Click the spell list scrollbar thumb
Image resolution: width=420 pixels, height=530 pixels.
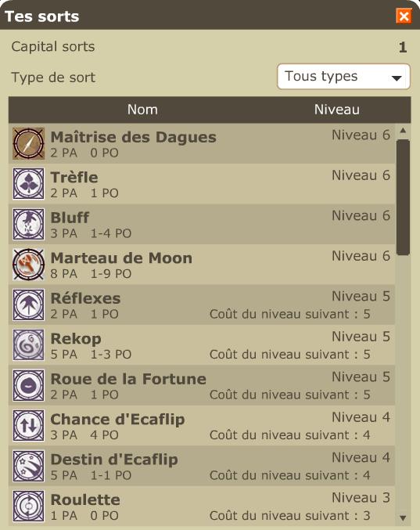403,197
